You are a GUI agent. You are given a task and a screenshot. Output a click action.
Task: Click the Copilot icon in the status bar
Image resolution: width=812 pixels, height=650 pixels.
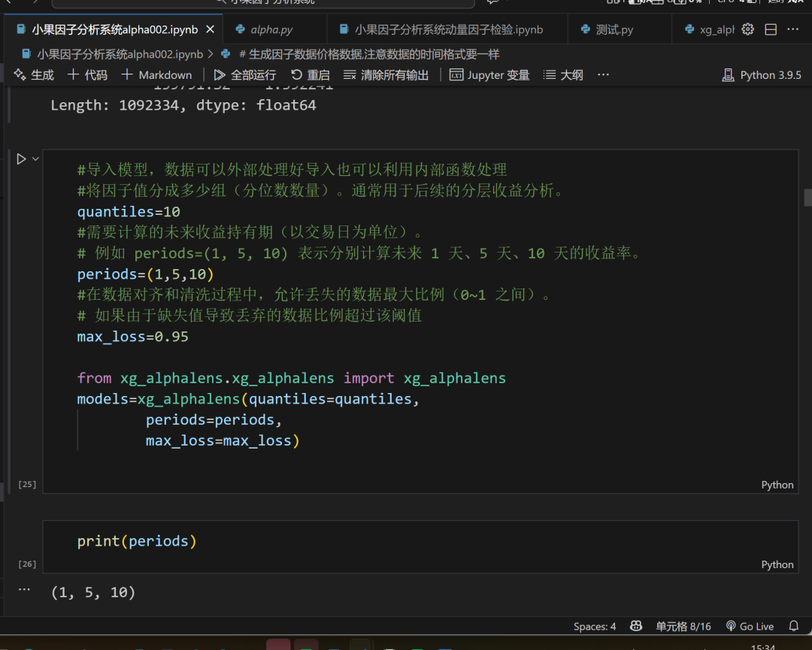[x=636, y=626]
